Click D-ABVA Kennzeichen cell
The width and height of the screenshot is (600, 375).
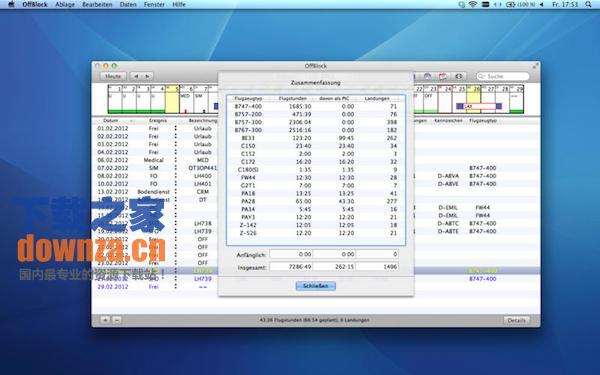click(448, 176)
